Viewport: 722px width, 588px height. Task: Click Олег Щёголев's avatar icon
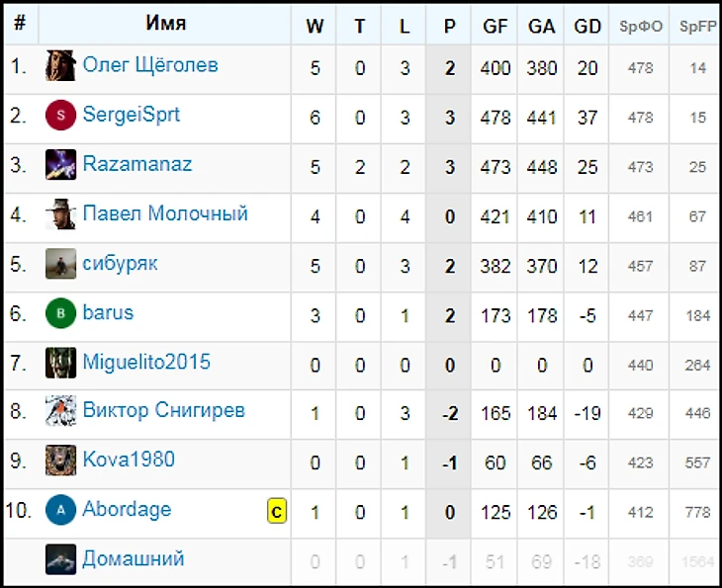click(x=60, y=67)
